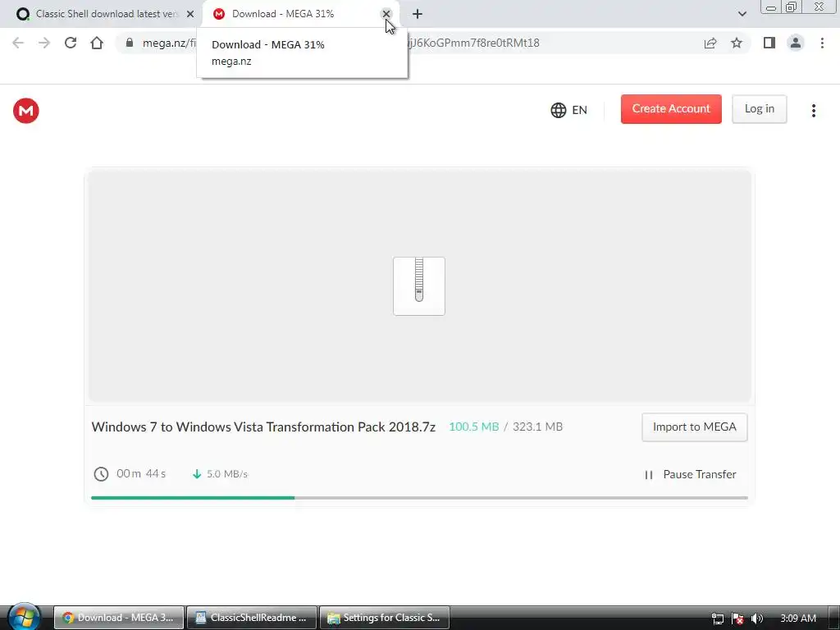Open the language globe selector EN

pos(569,111)
